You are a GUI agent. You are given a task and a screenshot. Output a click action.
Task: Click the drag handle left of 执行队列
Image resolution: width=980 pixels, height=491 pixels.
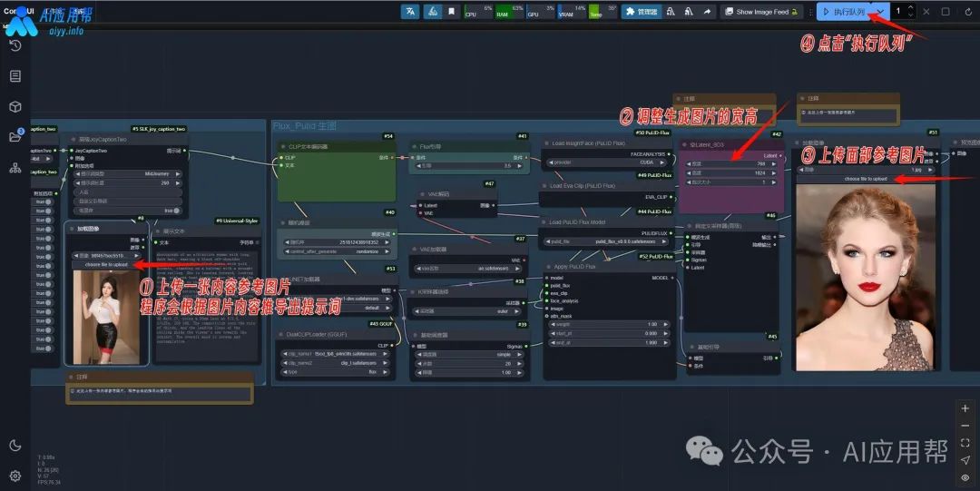tap(811, 12)
